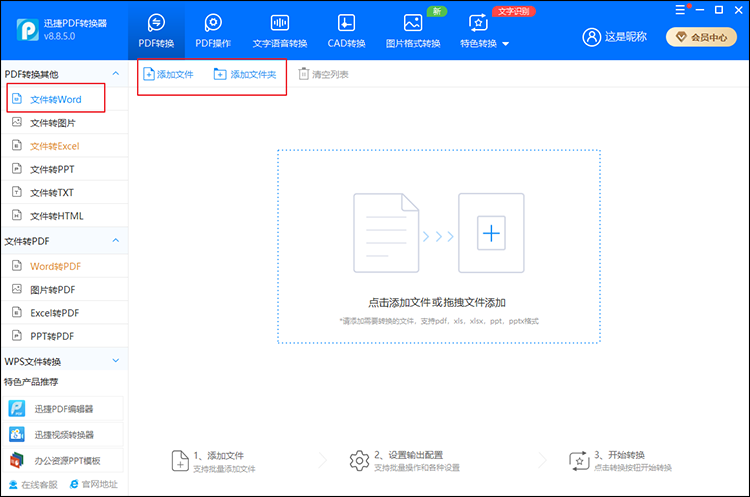Select Excel转PDF in sidebar
This screenshot has height=497, width=750.
click(x=65, y=313)
